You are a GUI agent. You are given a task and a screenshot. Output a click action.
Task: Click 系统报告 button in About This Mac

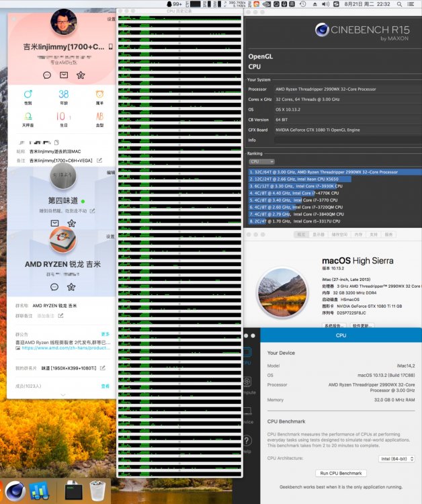pos(334,326)
